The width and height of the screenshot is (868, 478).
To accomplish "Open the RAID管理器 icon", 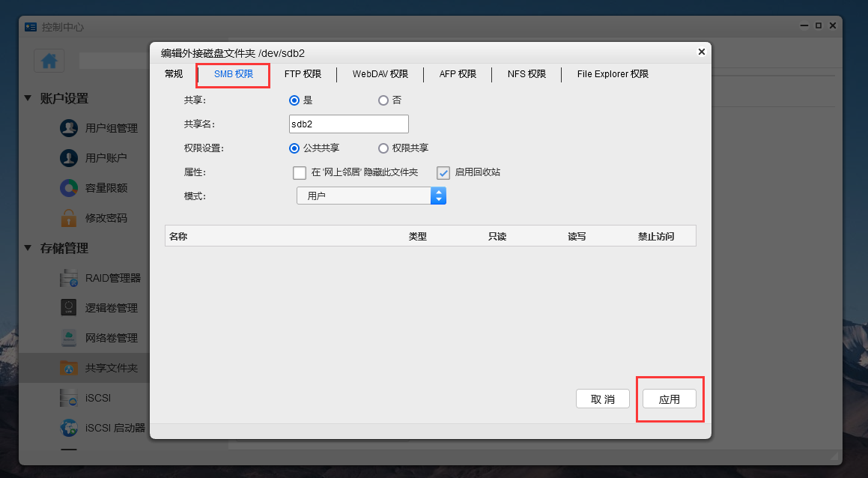I will pos(68,277).
